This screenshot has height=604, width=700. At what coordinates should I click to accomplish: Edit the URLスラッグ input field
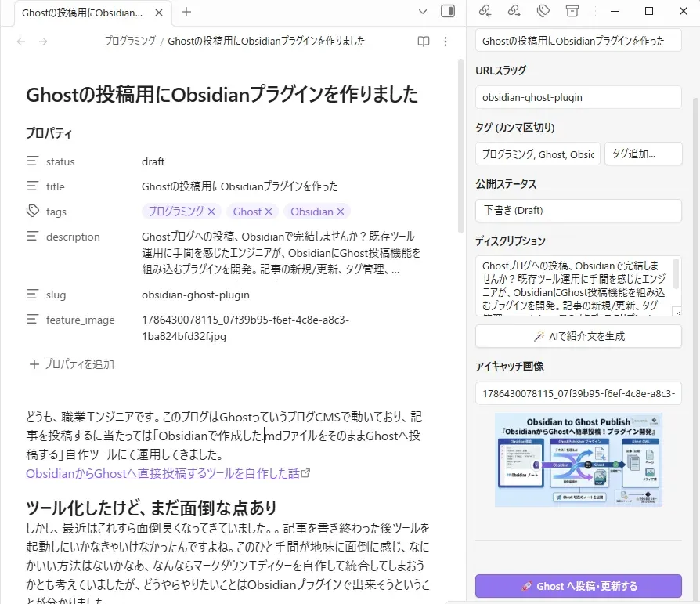coord(578,97)
